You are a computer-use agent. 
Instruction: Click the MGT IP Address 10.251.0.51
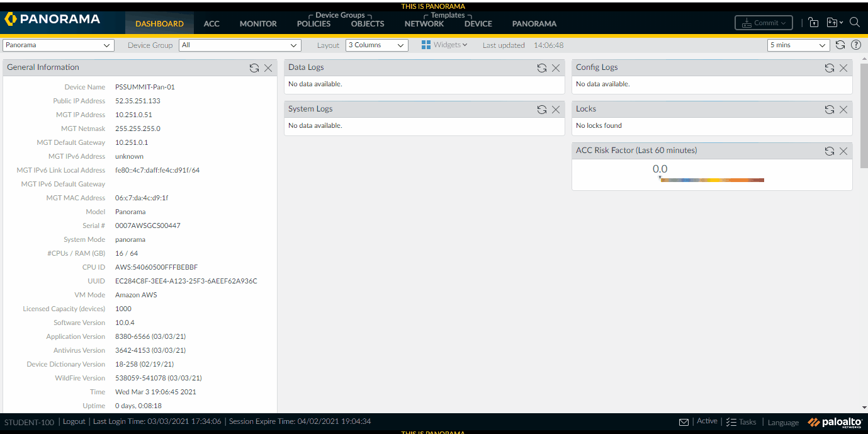click(133, 115)
